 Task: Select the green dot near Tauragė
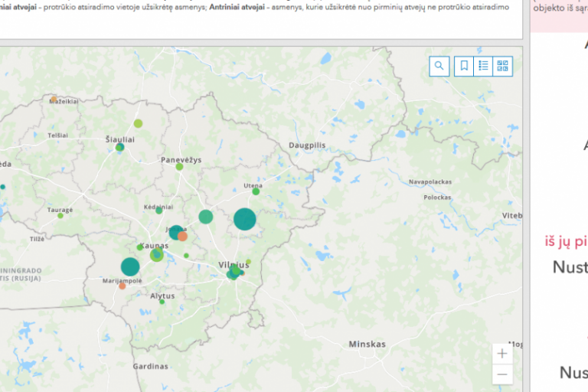pos(60,216)
